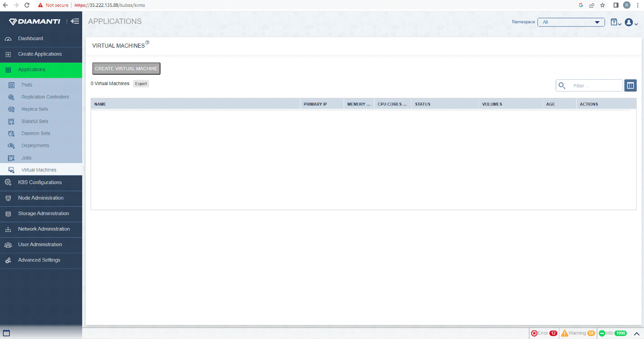Click the Diamanti logo icon
Viewport: 644px width, 339px height.
pyautogui.click(x=12, y=21)
